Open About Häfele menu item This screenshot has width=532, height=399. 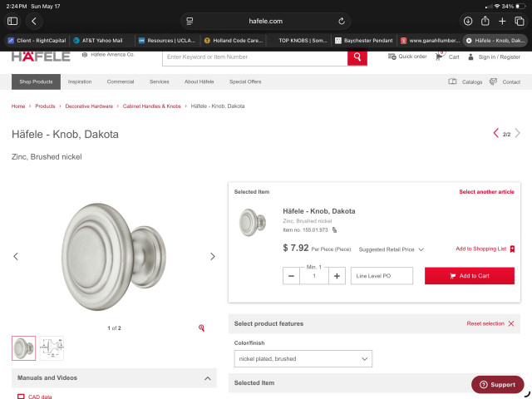(199, 81)
